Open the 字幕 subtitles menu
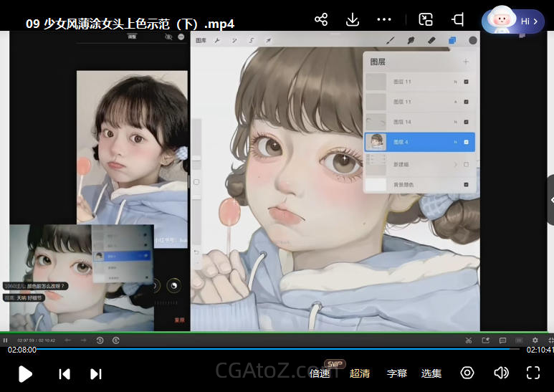This screenshot has width=554, height=392. 397,373
